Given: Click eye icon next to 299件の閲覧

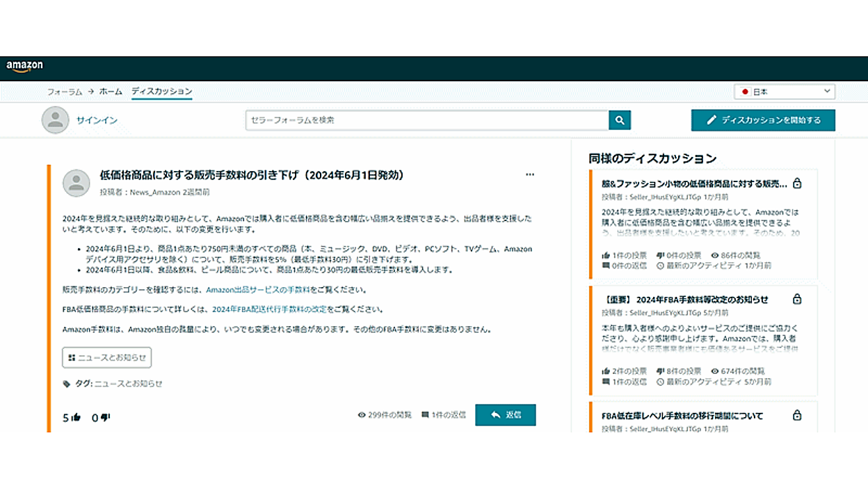Looking at the screenshot, I should pos(362,415).
